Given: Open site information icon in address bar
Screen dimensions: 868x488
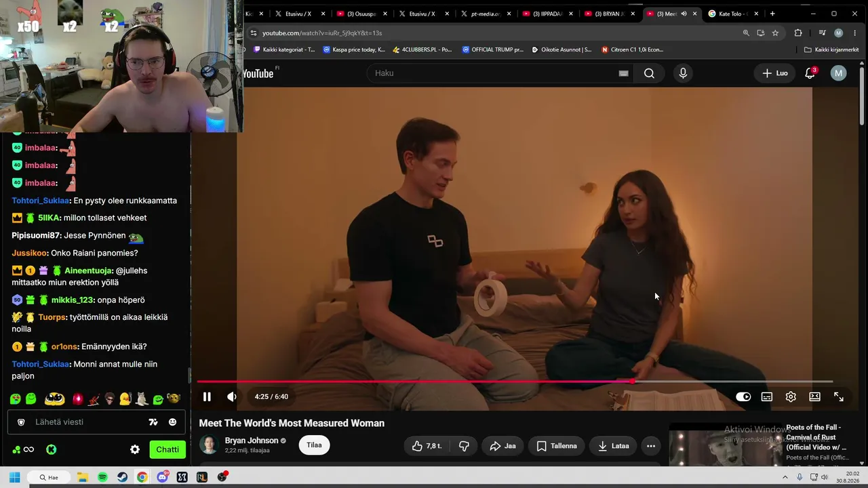Looking at the screenshot, I should 253,33.
